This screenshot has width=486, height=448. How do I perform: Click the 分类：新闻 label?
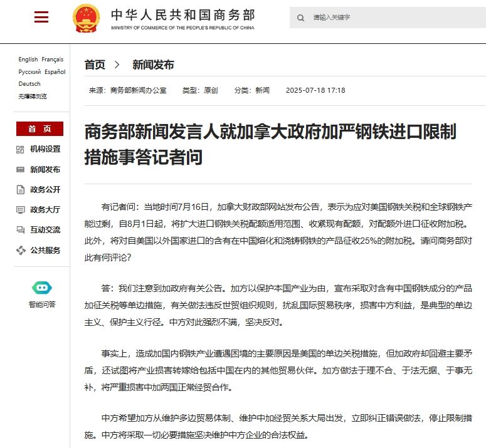[251, 90]
